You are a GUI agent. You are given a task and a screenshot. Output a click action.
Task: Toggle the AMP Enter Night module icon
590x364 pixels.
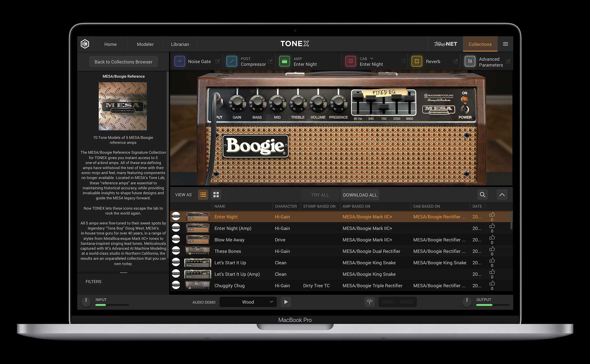click(284, 61)
